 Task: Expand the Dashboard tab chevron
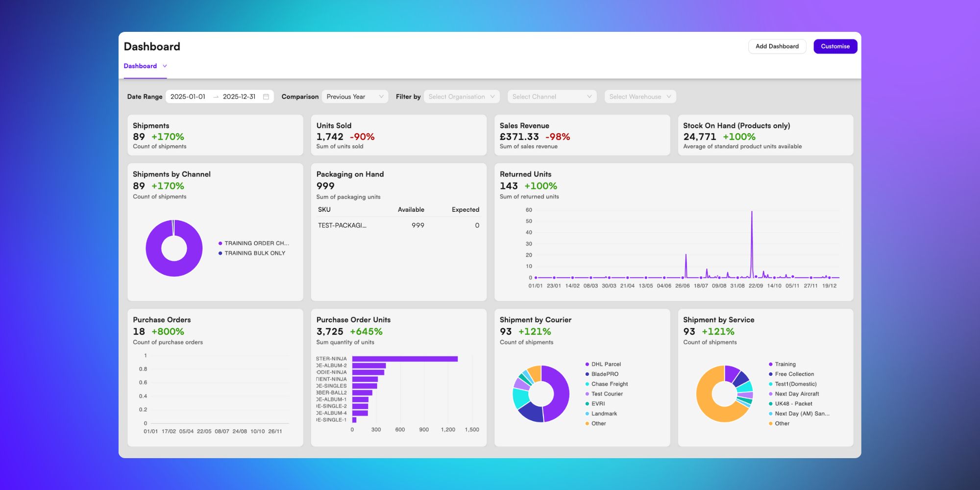165,66
